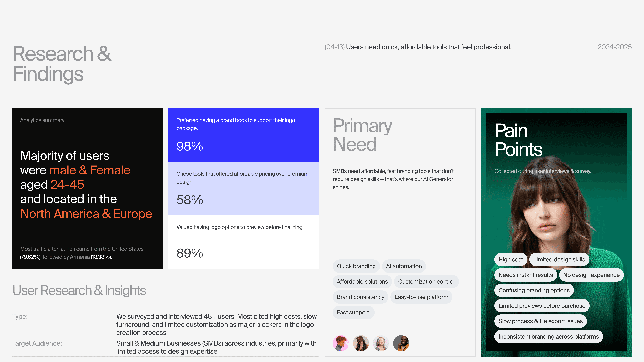Click the "(04-13)" slide number text

point(334,47)
